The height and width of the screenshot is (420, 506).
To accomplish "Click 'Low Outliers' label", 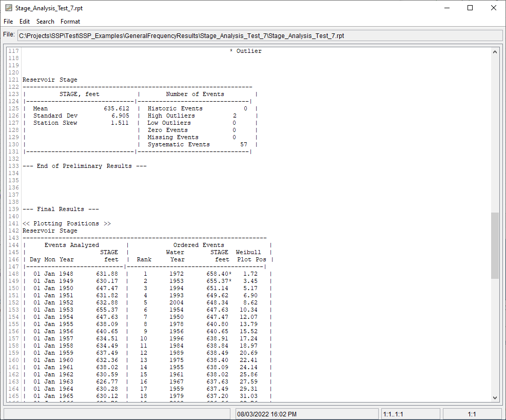I will (169, 123).
